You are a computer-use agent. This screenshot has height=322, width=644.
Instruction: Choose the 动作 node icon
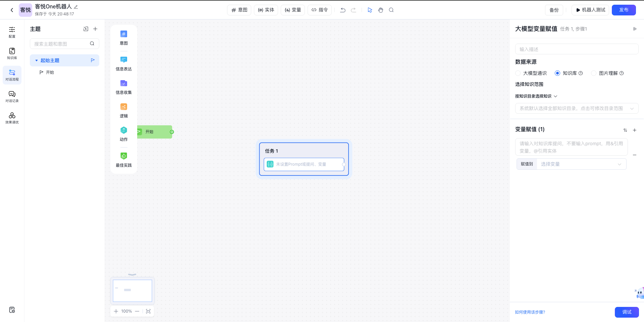tap(123, 130)
